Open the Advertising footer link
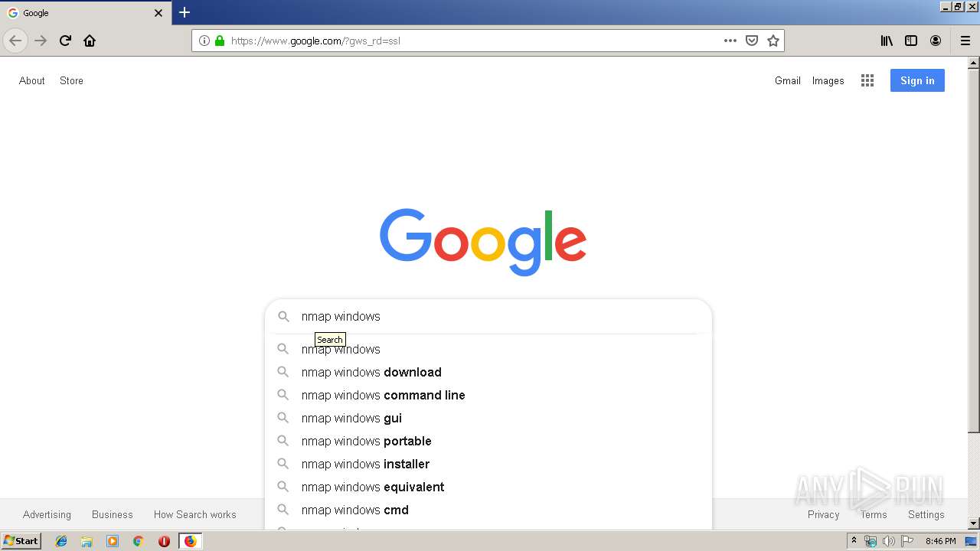Image resolution: width=980 pixels, height=551 pixels. 47,514
